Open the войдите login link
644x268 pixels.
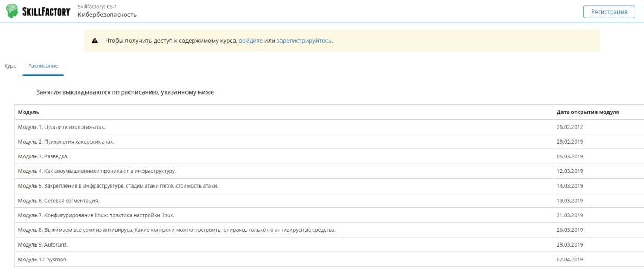251,41
